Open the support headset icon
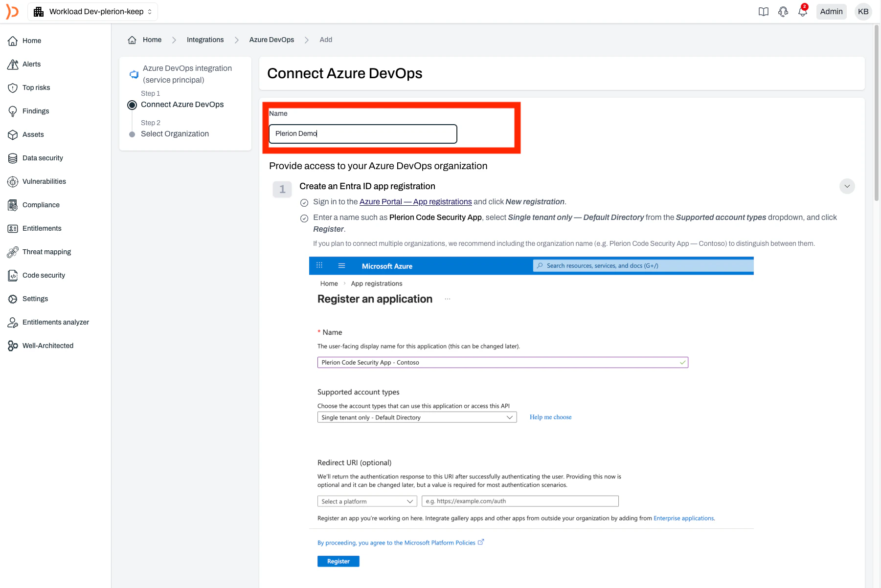This screenshot has width=881, height=588. (783, 11)
